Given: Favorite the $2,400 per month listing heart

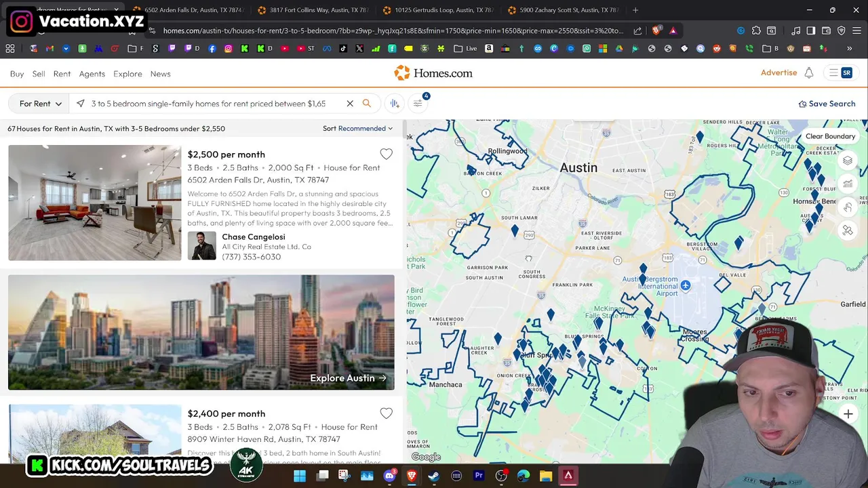Looking at the screenshot, I should pos(386,413).
